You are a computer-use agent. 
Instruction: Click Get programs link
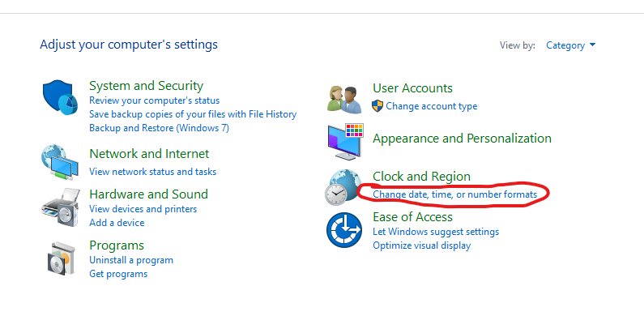(x=118, y=274)
